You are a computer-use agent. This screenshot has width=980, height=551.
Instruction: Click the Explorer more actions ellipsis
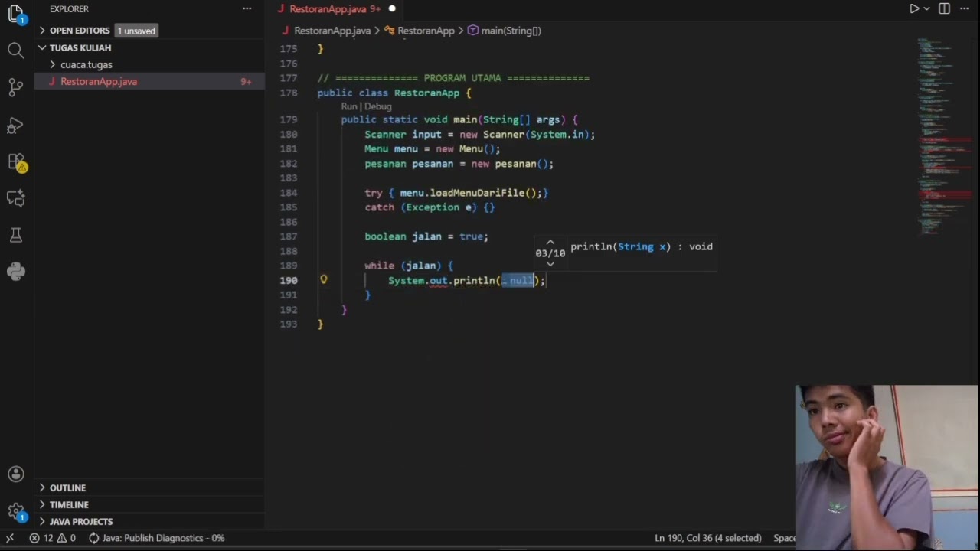[247, 8]
